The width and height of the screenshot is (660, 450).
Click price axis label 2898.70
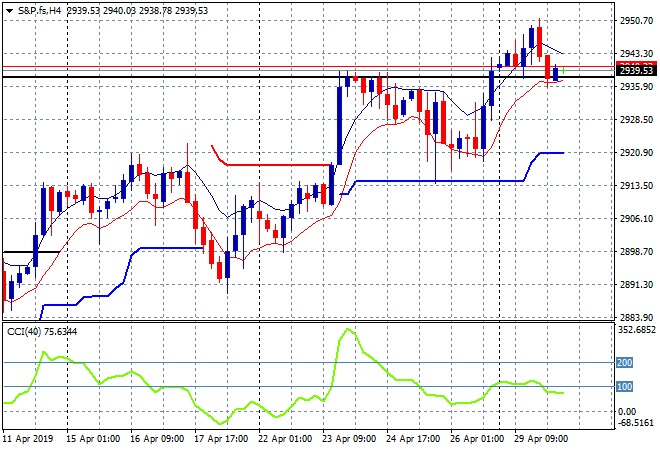[636, 252]
